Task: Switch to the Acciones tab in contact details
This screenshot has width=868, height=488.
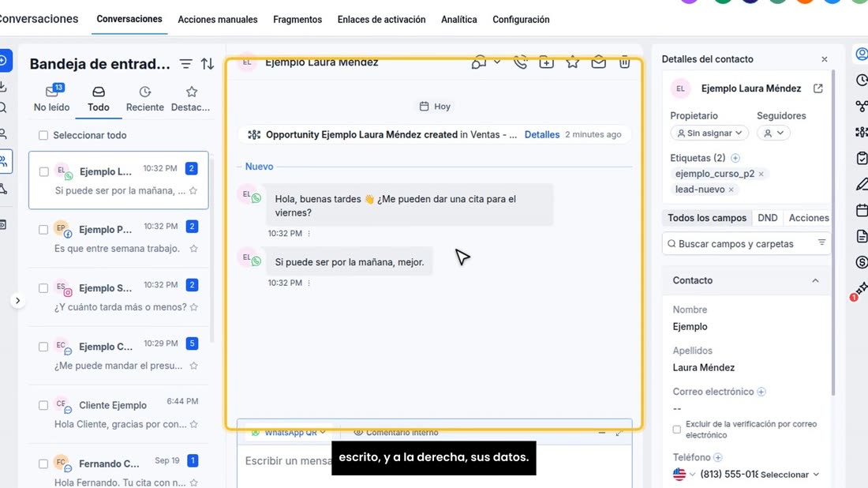Action: click(809, 218)
